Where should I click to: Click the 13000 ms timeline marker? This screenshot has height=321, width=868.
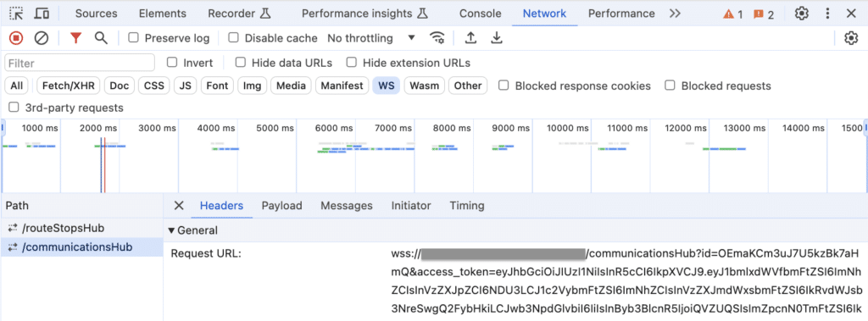(745, 129)
